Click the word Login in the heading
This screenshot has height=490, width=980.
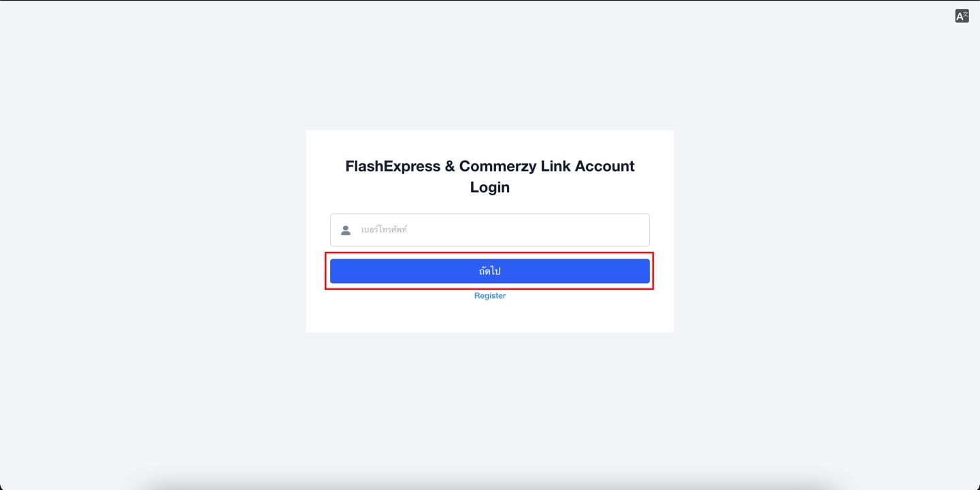[x=490, y=187]
